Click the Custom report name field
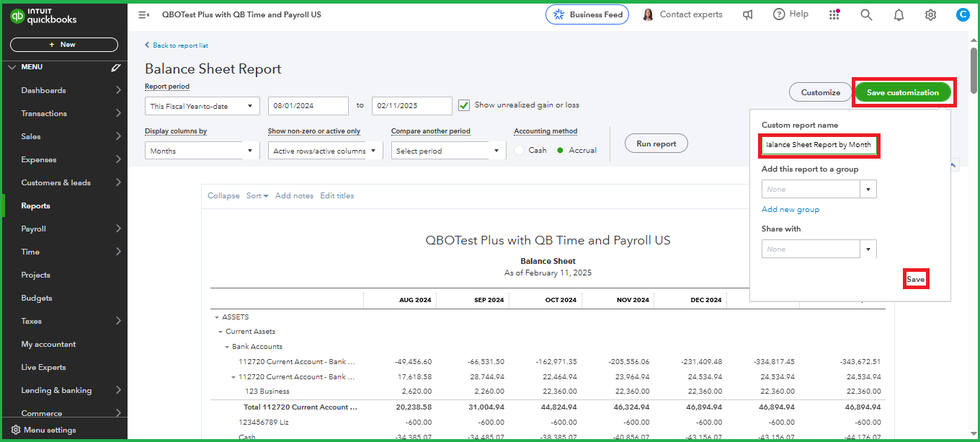Screen dimensions: 980x442 coord(819,145)
